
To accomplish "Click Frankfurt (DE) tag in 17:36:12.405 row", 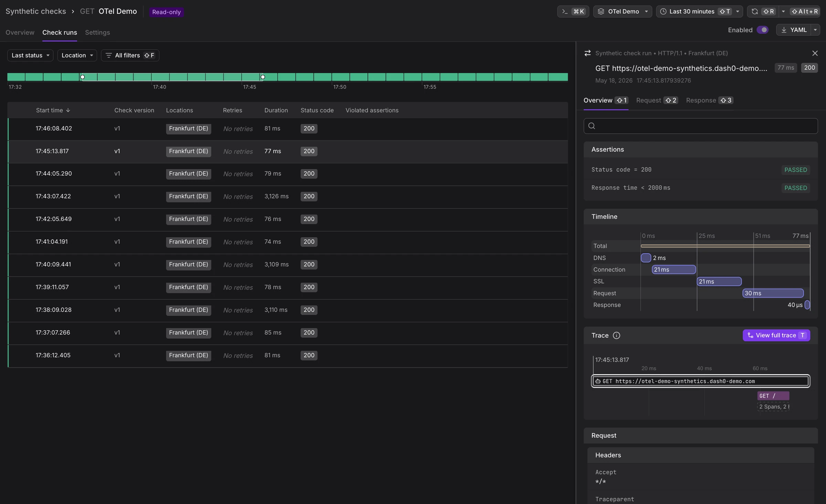I will pyautogui.click(x=188, y=355).
